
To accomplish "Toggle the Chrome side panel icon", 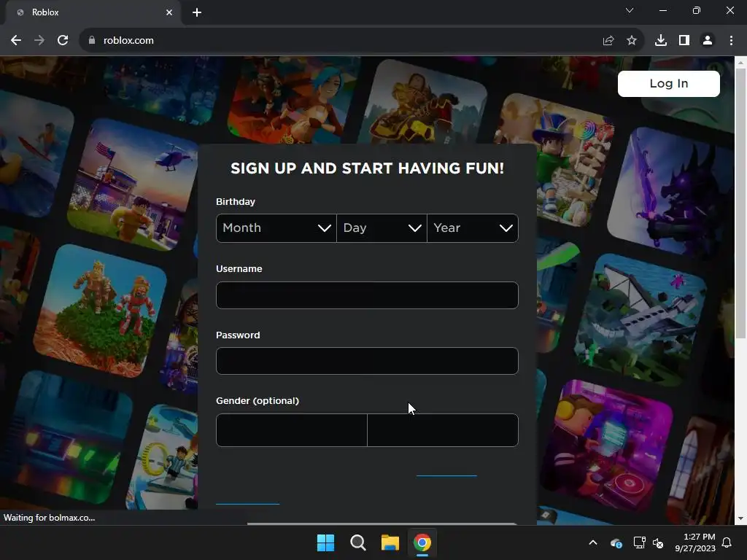I will coord(684,41).
